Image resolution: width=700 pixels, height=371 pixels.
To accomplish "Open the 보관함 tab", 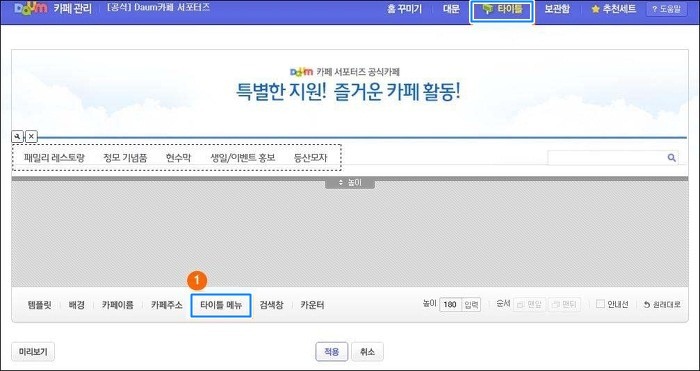I will point(557,9).
